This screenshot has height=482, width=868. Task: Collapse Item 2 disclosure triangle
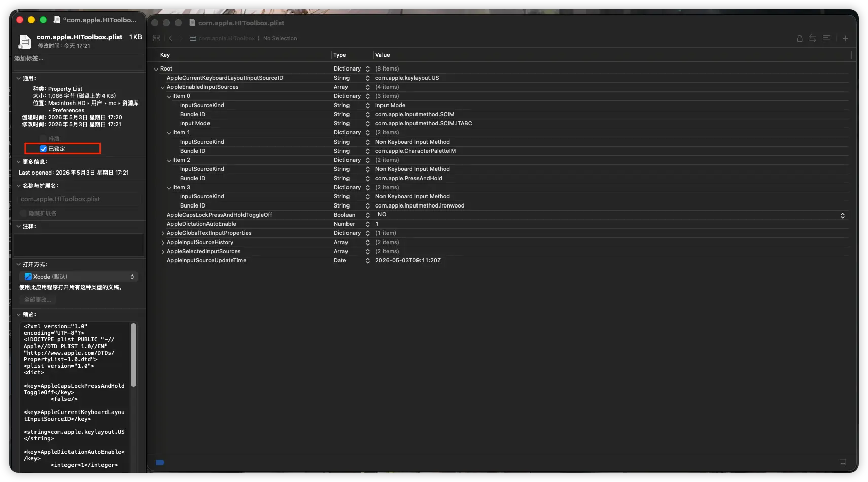(169, 160)
